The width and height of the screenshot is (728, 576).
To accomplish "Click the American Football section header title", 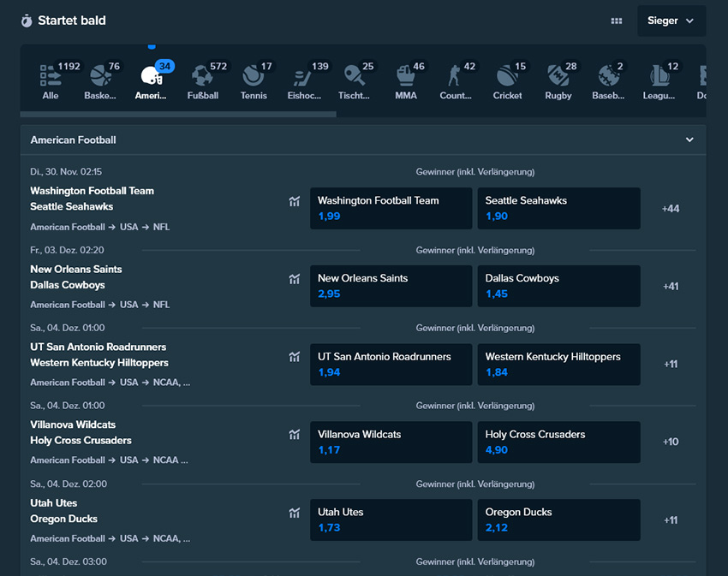I will [73, 140].
